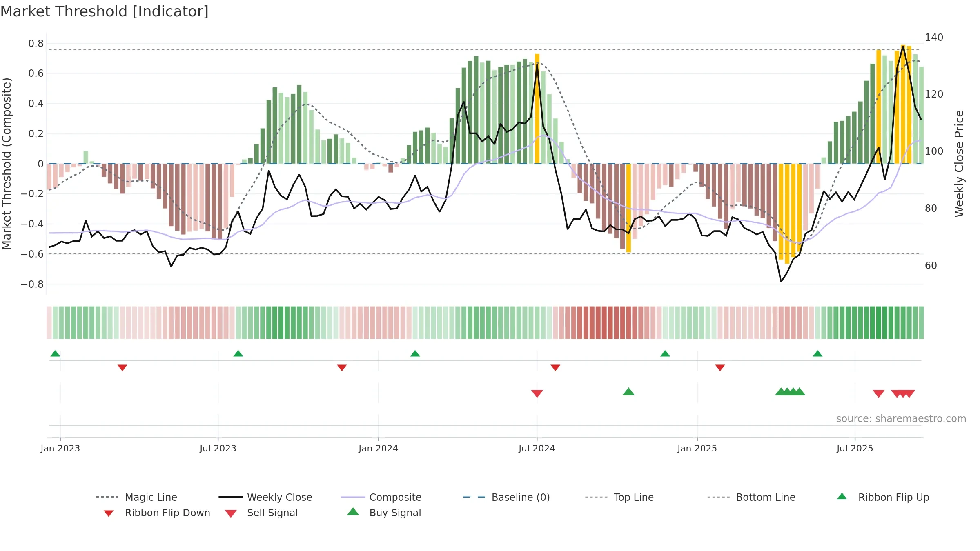980x551 pixels.
Task: Toggle the Composite legend entry
Action: click(x=381, y=497)
